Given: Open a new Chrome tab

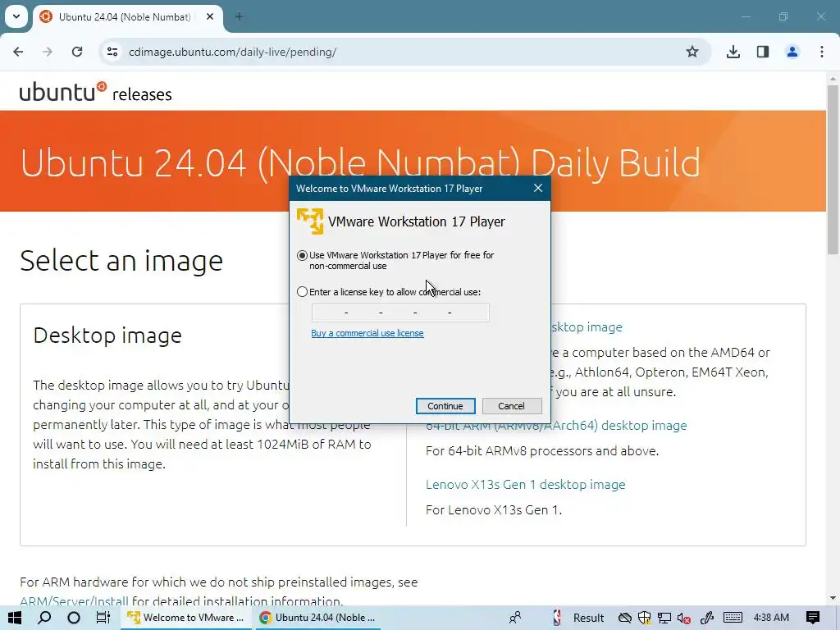Looking at the screenshot, I should pos(240,16).
